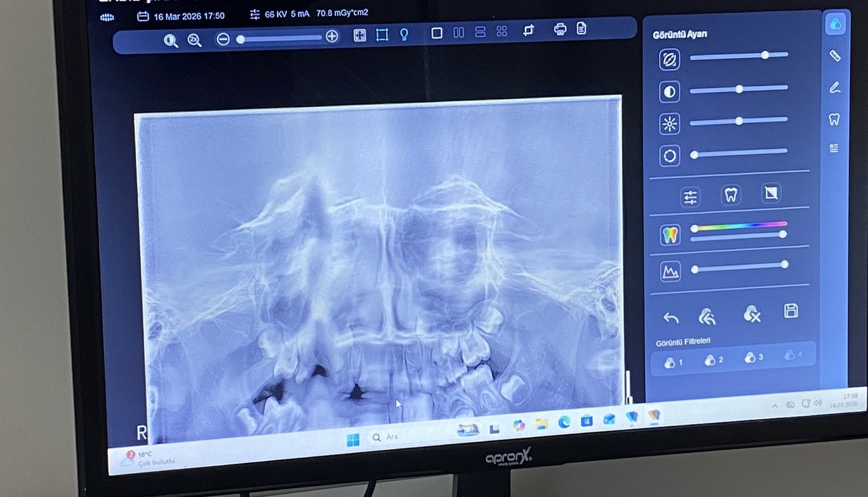This screenshot has width=868, height=497.
Task: Switch to two-column split layout
Action: [x=459, y=33]
